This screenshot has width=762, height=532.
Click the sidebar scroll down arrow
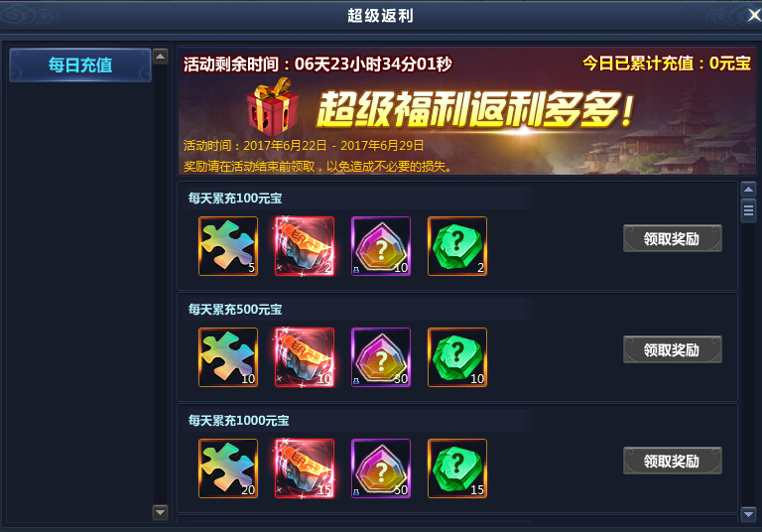point(160,512)
